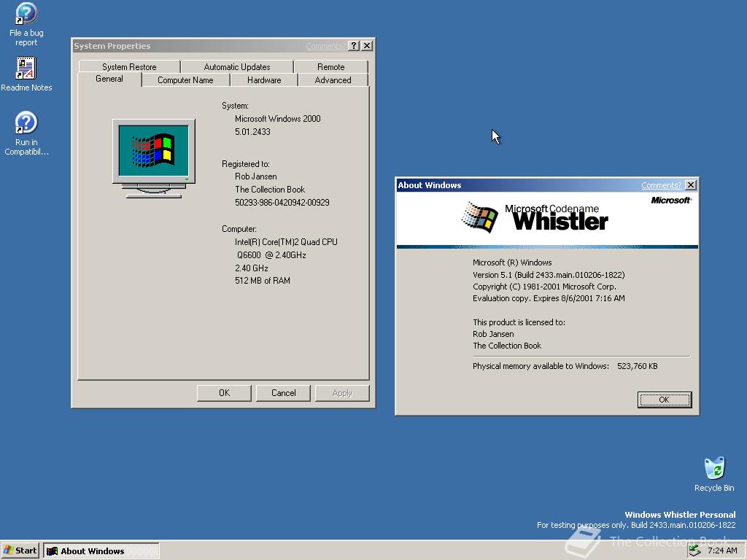Click The Collection Book text in About Windows
Screen dimensions: 747x560
pos(507,346)
